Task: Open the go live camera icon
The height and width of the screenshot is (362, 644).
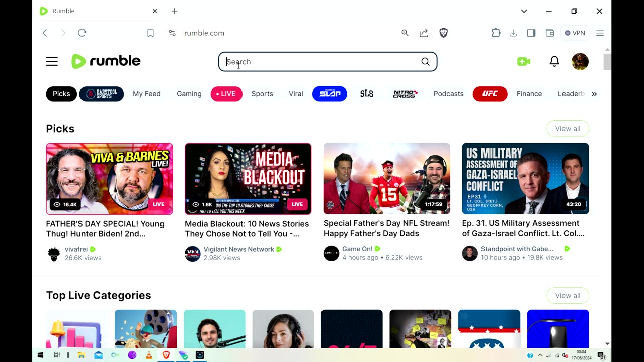Action: click(x=524, y=61)
